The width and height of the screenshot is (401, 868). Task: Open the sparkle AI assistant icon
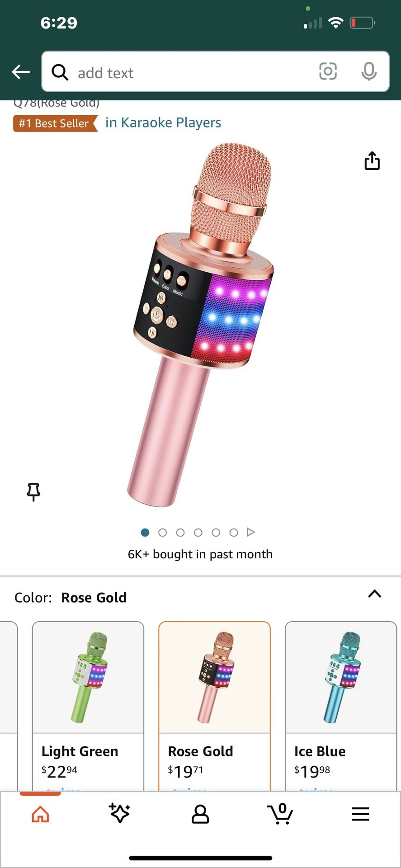pyautogui.click(x=120, y=813)
